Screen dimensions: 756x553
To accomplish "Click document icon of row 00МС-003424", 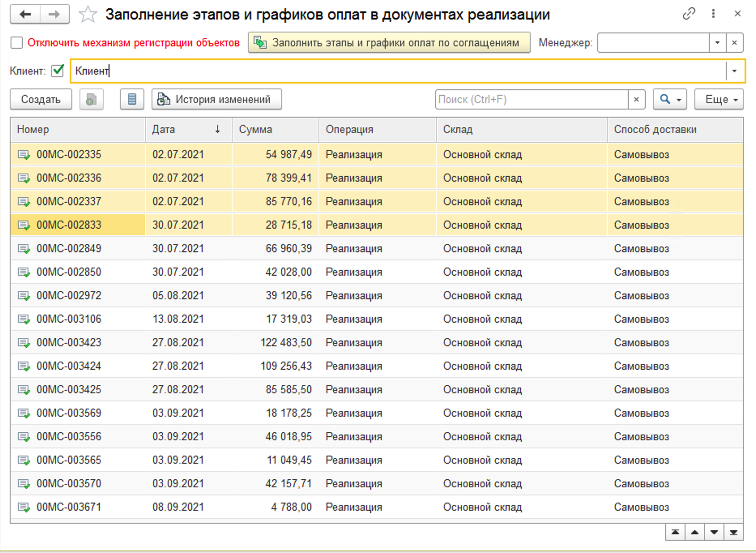I will [x=24, y=366].
